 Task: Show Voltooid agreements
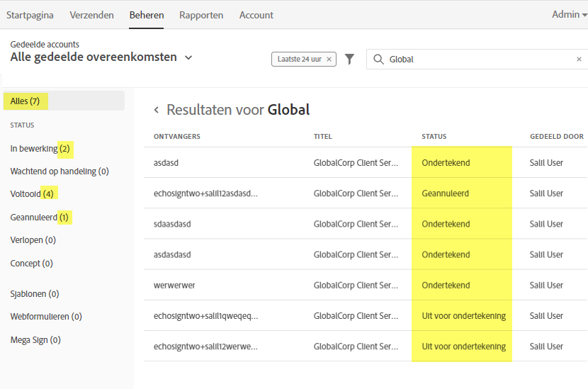pyautogui.click(x=31, y=194)
